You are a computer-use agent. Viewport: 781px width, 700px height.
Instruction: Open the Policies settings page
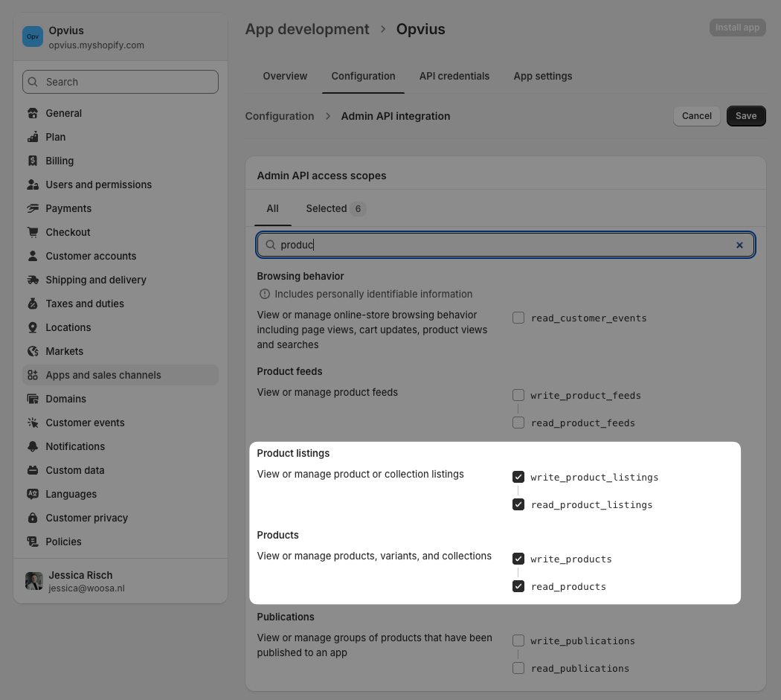(120, 542)
